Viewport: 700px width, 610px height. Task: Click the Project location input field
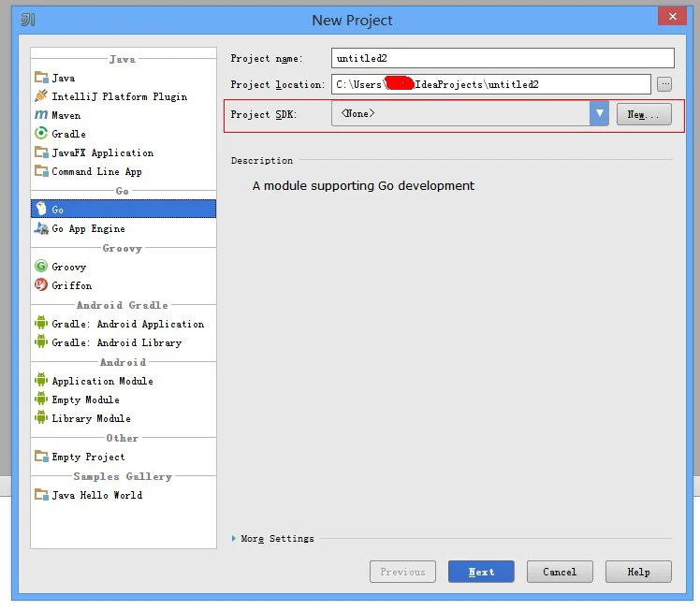[x=491, y=84]
